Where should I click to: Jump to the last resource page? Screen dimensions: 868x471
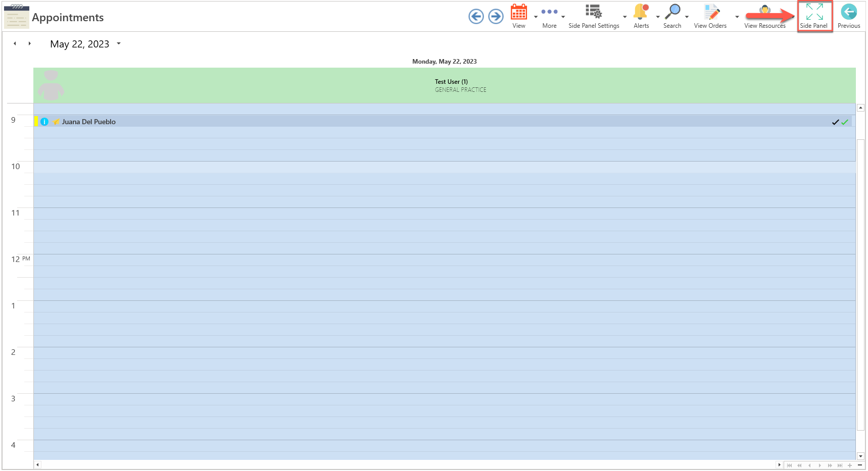click(840, 465)
